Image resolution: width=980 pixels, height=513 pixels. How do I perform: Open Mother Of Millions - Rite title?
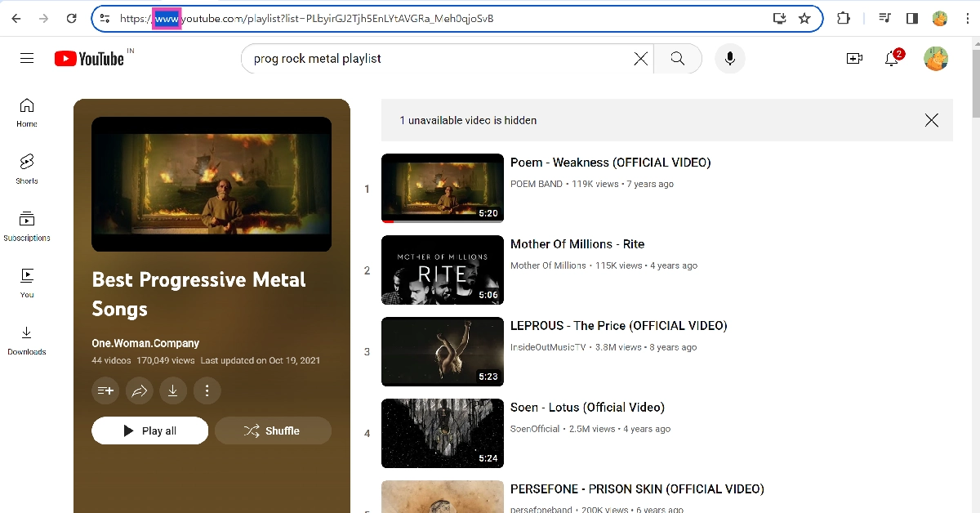[x=577, y=244]
